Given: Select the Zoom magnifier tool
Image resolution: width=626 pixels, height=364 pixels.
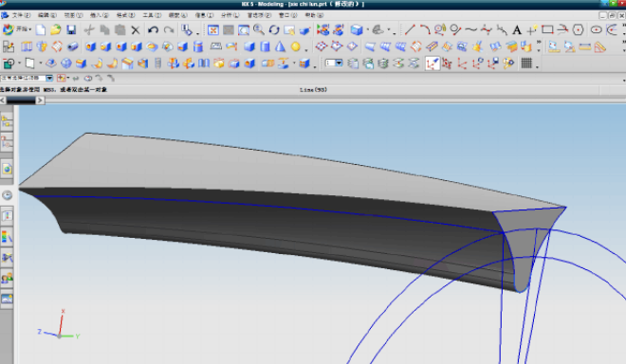Looking at the screenshot, I should point(259,30).
